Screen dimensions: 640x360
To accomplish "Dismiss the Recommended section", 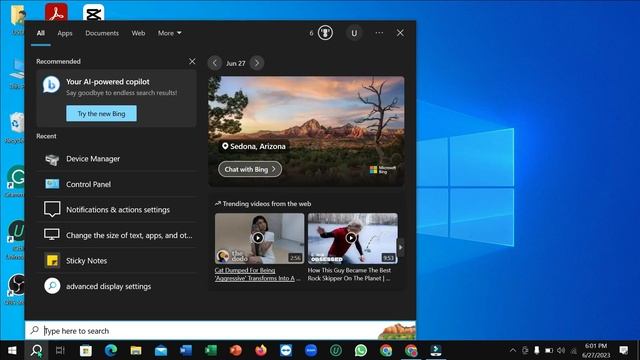I will [192, 61].
